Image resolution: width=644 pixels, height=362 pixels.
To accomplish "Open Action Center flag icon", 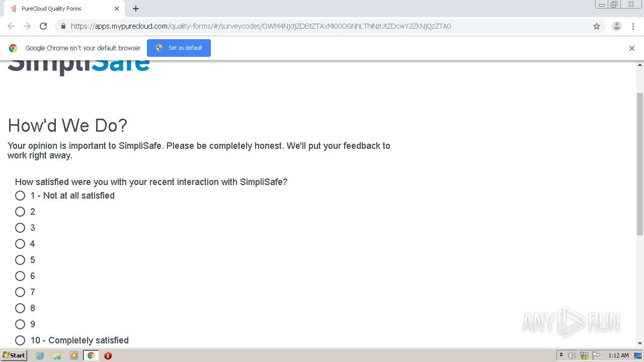I will (x=596, y=355).
